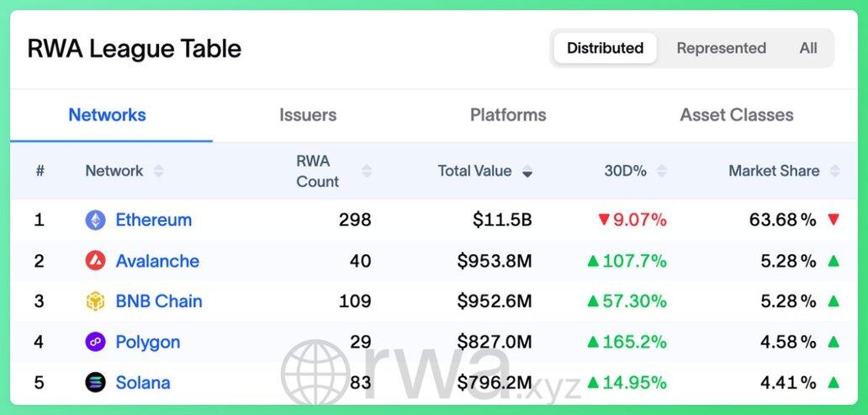Switch to the Represented view toggle
Image resolution: width=868 pixels, height=415 pixels.
pos(721,48)
